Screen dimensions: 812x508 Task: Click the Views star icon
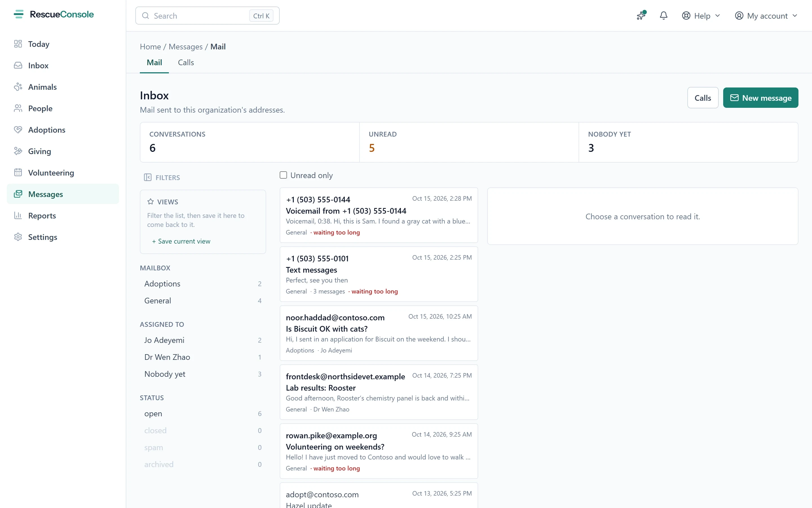coord(151,202)
